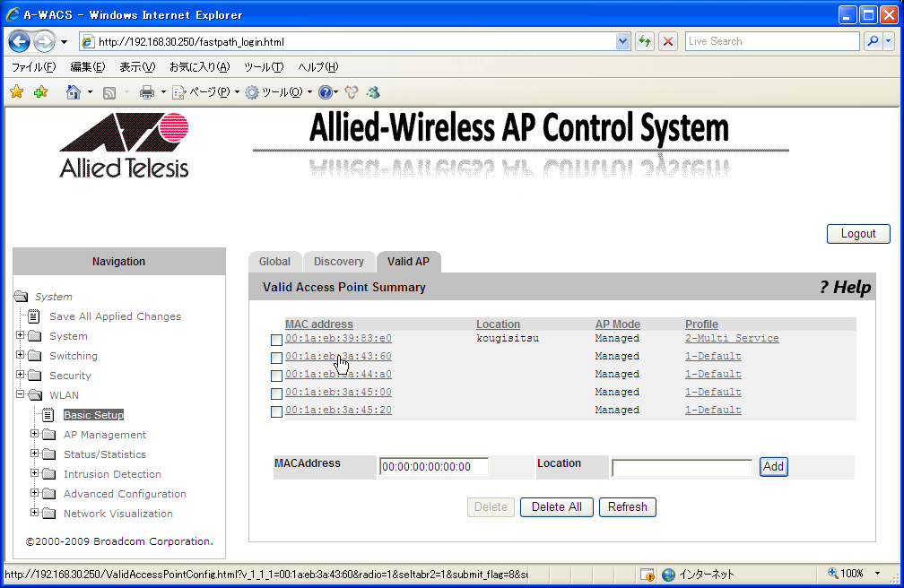Screen dimensions: 904x588
Task: Click the Favorites star icon
Action: click(16, 92)
